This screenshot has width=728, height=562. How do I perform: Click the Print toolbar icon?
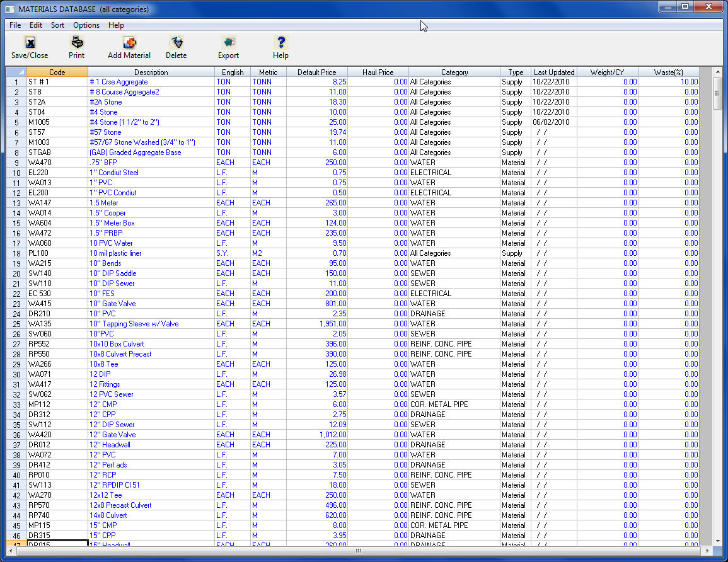point(77,43)
